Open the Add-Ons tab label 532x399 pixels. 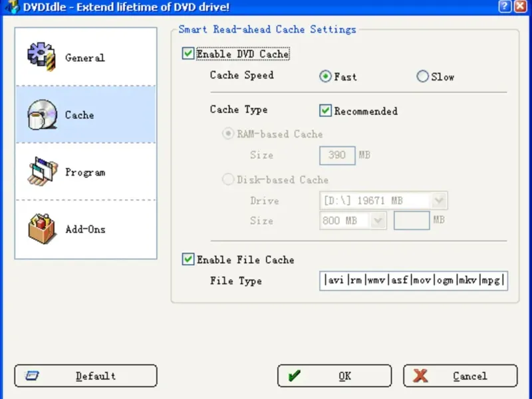coord(85,229)
